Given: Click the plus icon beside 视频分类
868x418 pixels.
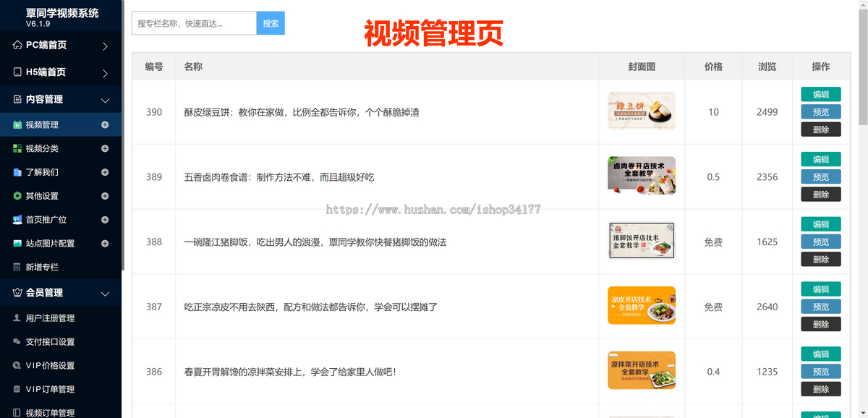Looking at the screenshot, I should click(105, 149).
